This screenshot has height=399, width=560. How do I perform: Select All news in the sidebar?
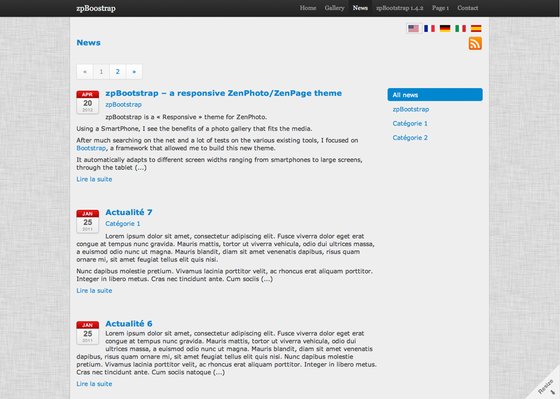coord(435,95)
